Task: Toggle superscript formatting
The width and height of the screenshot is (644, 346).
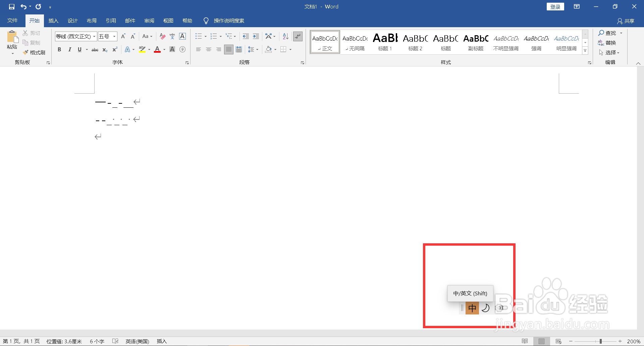Action: point(115,50)
